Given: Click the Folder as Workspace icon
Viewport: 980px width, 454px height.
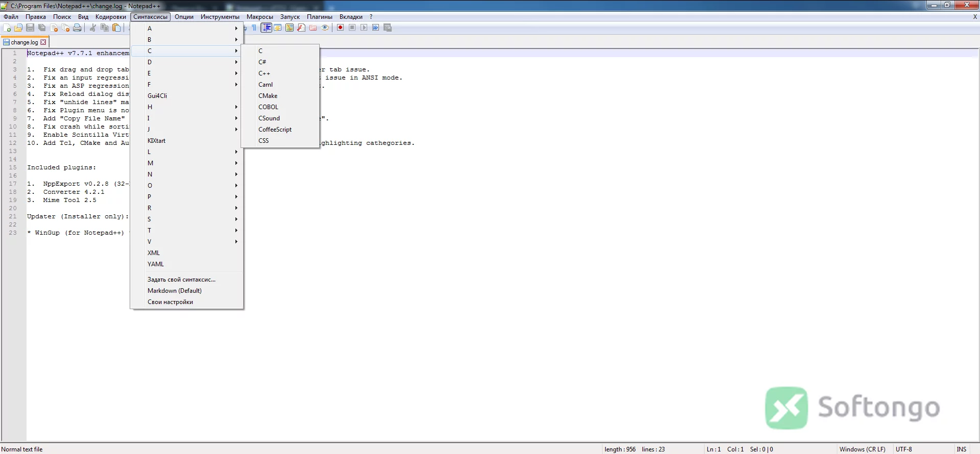Looking at the screenshot, I should point(313,28).
